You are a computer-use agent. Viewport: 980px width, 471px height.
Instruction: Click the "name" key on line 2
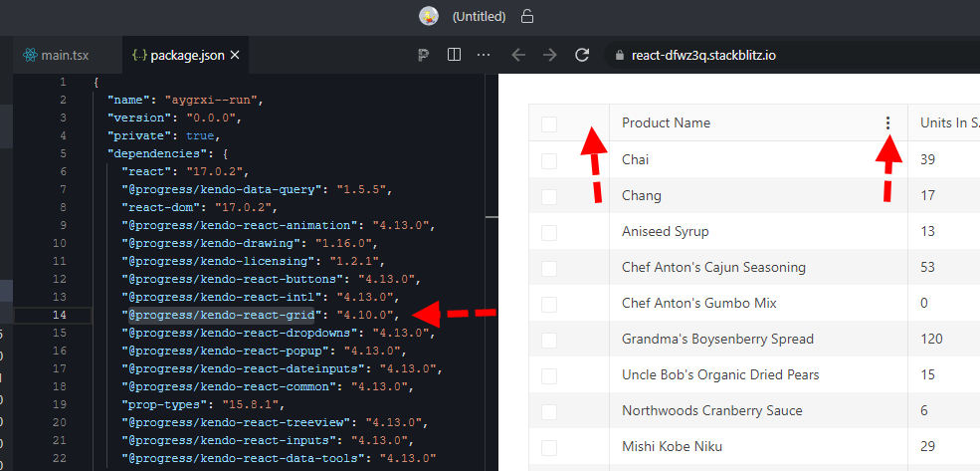(x=130, y=101)
